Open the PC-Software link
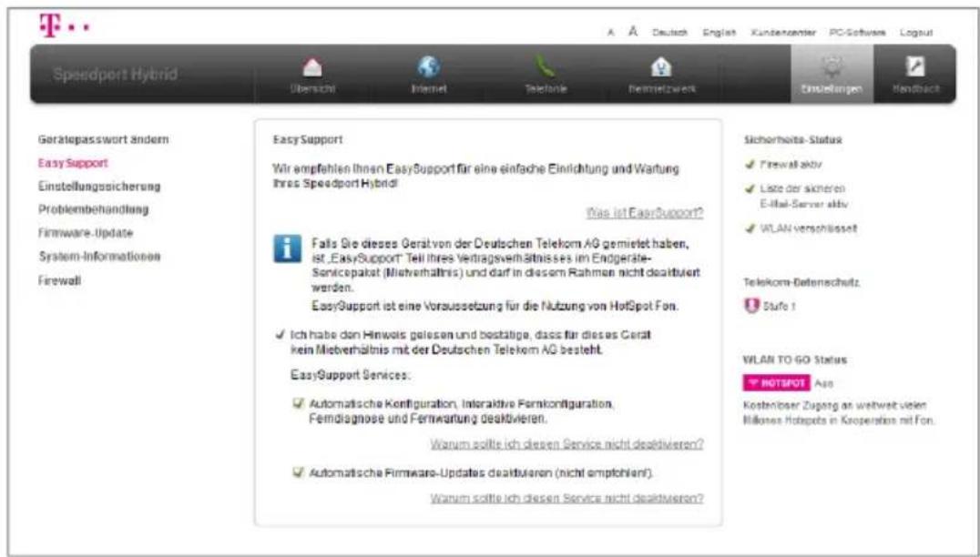 [x=858, y=33]
